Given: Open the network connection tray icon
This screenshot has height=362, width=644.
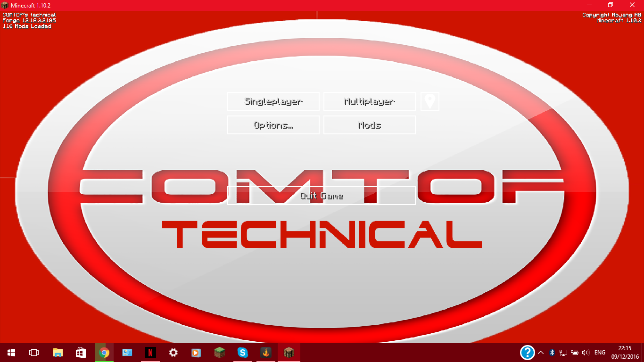Looking at the screenshot, I should pos(563,353).
